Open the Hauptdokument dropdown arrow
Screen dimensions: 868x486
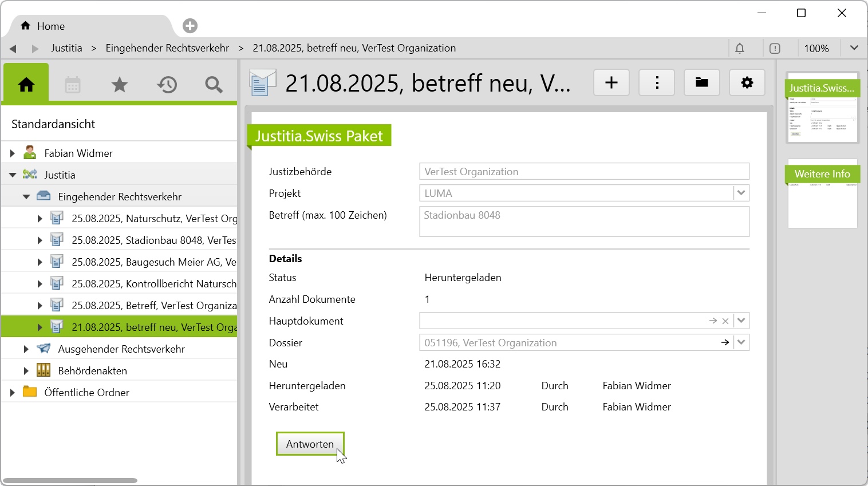(741, 321)
